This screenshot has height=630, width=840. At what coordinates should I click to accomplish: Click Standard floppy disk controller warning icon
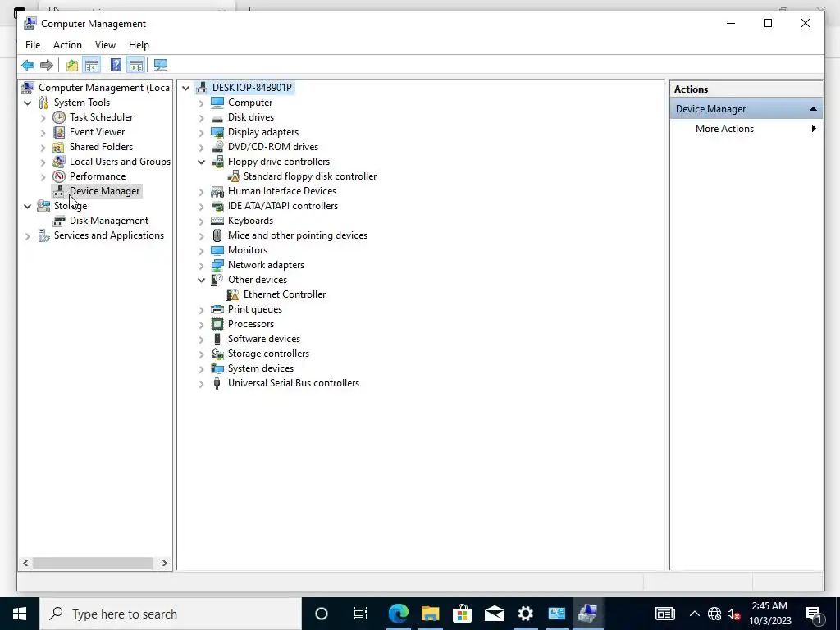coord(233,176)
